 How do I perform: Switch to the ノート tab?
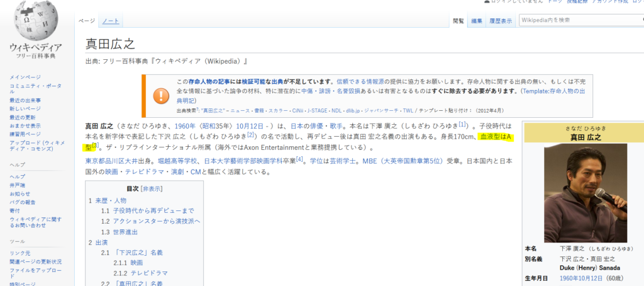point(111,21)
